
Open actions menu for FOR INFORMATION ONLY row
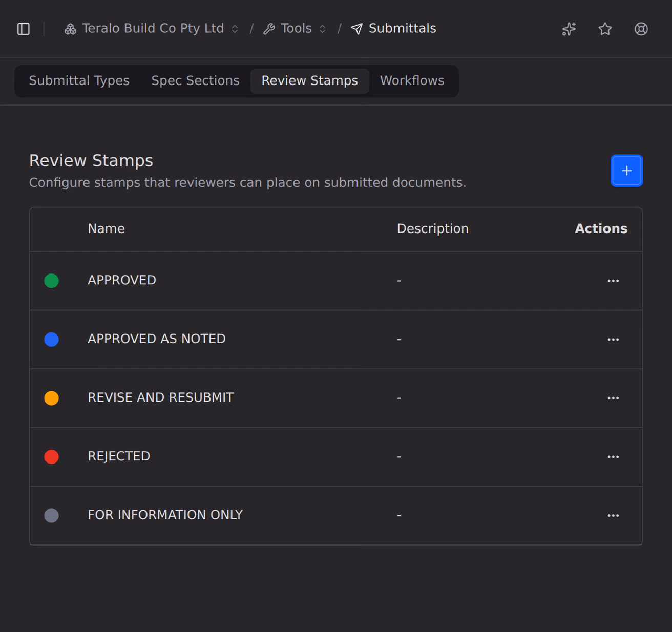click(613, 515)
